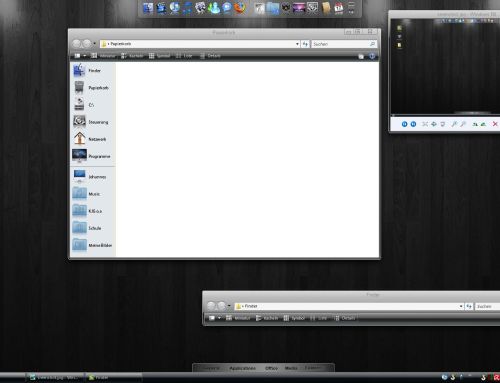Click the Finder face icon in the top dock
Screen dimensions: 500x383
pos(148,8)
